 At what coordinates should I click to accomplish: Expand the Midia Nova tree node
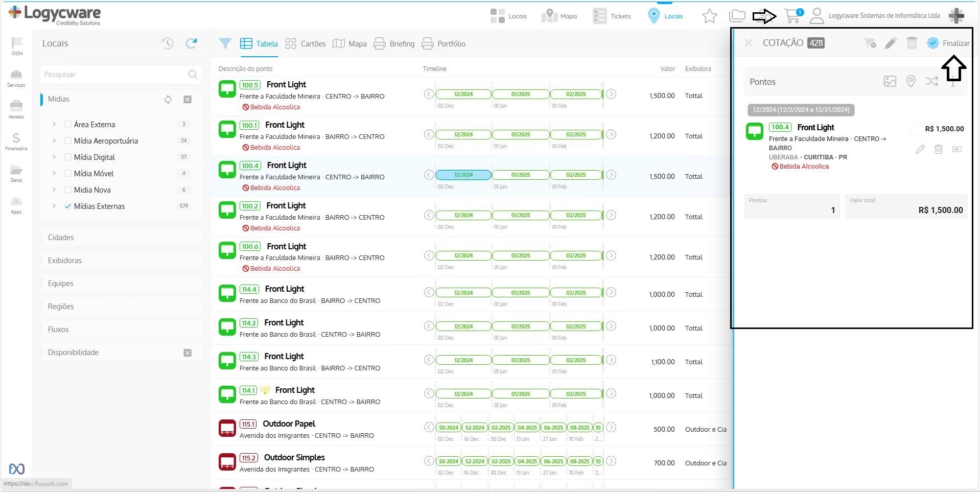[x=54, y=190]
